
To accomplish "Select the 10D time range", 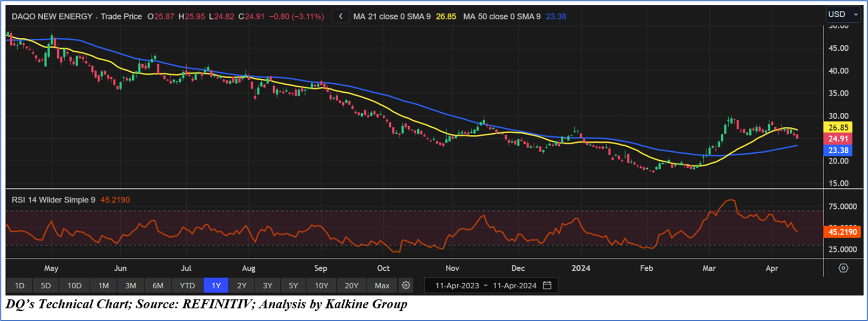I will pos(74,285).
